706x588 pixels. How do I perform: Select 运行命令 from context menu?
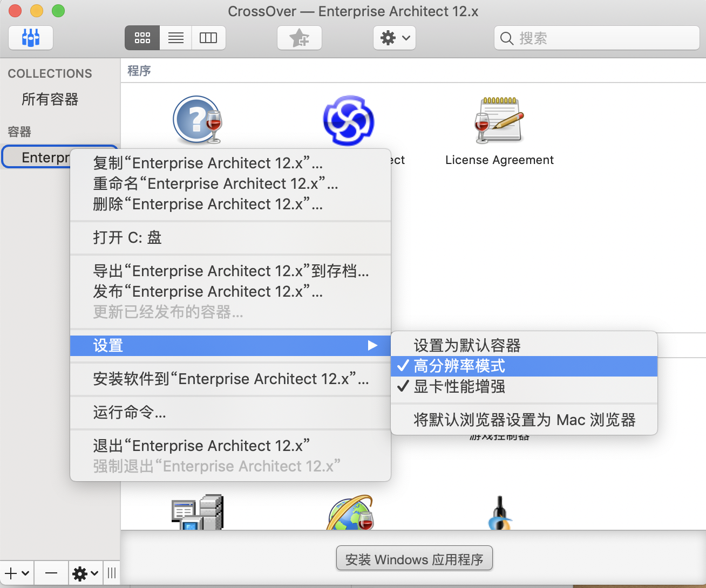tap(230, 412)
